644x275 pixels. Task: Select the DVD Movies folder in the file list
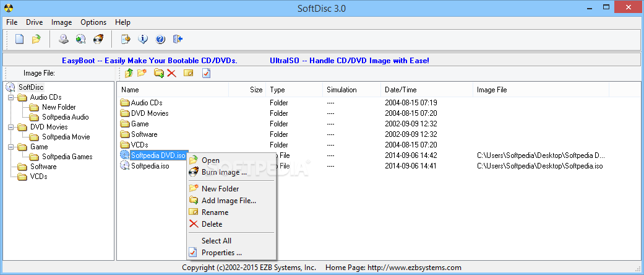click(150, 113)
